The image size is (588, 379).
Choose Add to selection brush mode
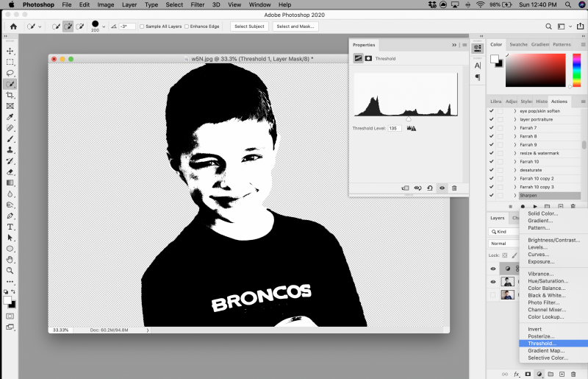[68, 26]
